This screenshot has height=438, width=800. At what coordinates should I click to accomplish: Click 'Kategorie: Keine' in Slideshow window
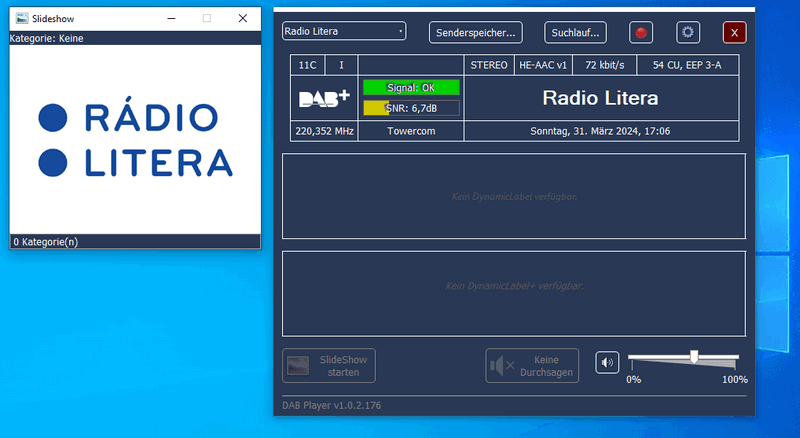coord(46,38)
